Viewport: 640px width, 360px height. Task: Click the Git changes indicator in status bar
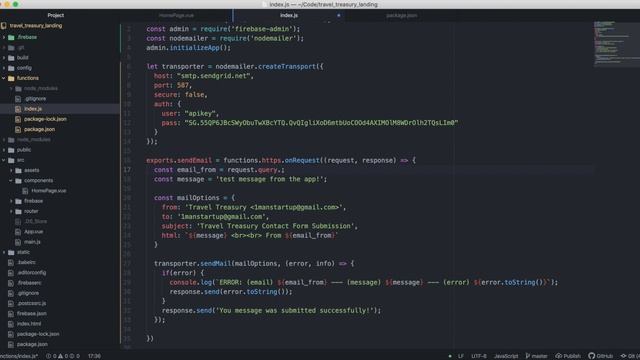(x=630, y=356)
